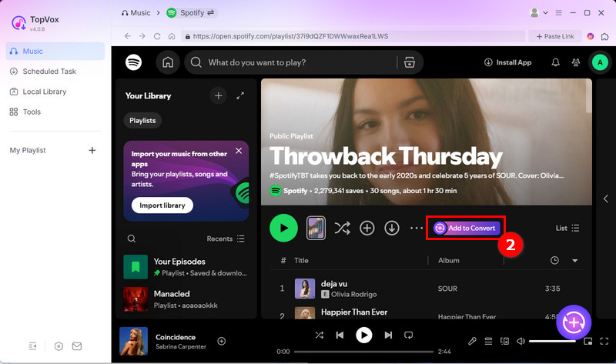The image size is (616, 364).
Task: Download the playlist
Action: (x=392, y=228)
